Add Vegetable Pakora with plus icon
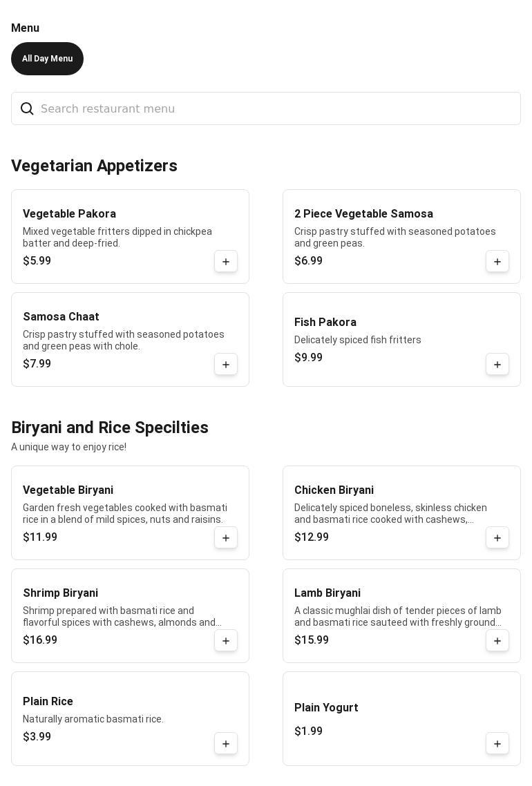This screenshot has height=786, width=532. point(226,262)
